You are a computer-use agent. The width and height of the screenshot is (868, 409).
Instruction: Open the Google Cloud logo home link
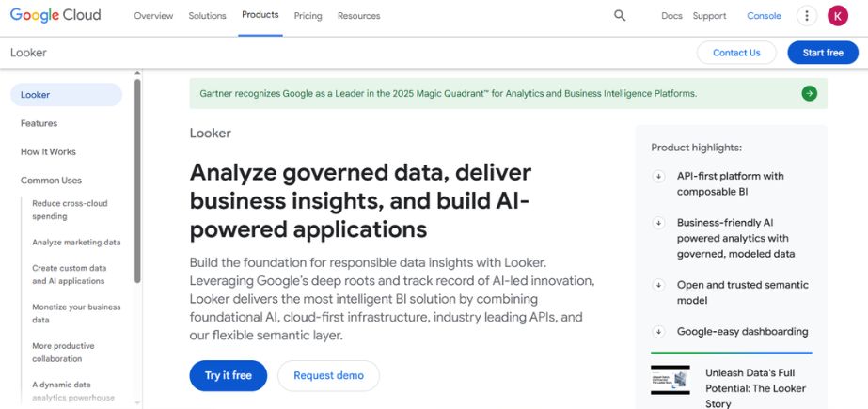pyautogui.click(x=55, y=15)
